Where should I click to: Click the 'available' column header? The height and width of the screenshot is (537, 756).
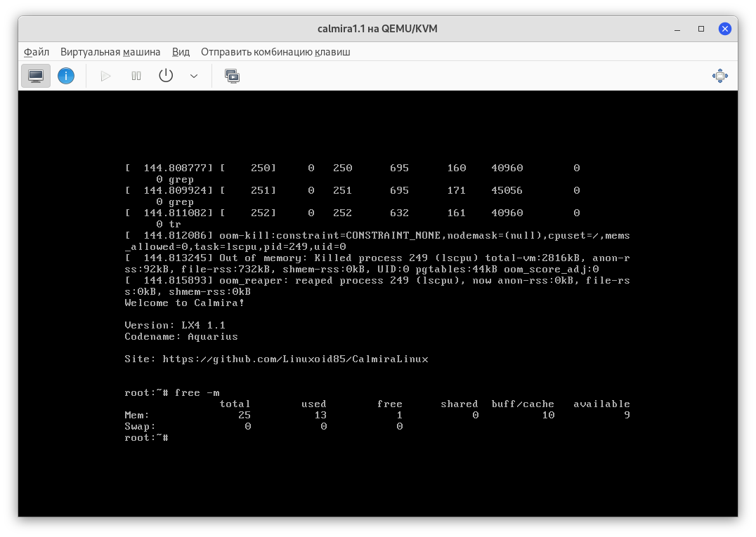tap(601, 404)
